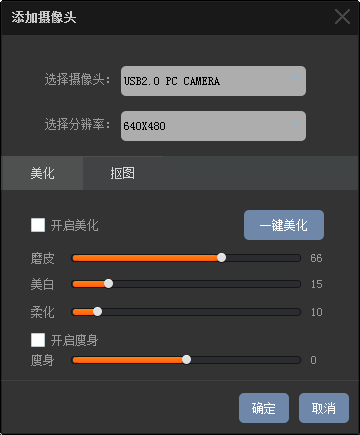
Task: Click the empty 磨皮 slider track end
Action: click(297, 258)
